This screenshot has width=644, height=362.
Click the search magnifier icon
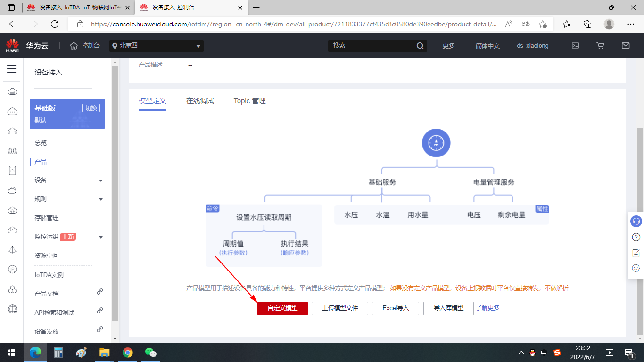point(420,46)
